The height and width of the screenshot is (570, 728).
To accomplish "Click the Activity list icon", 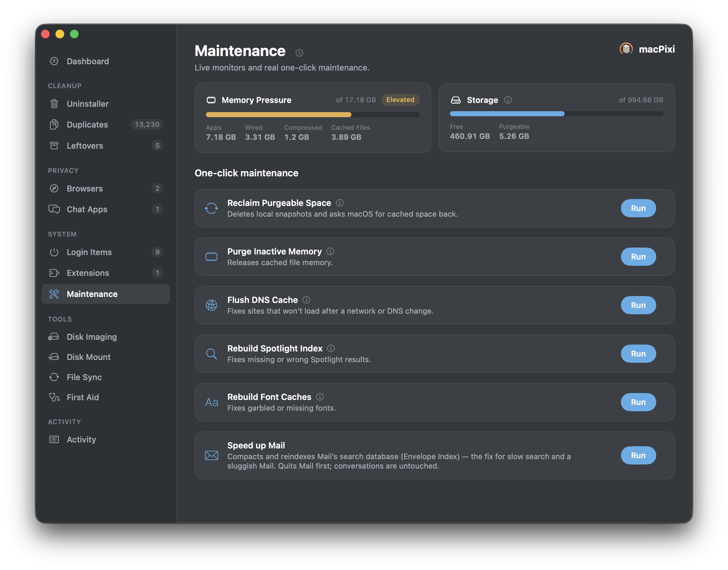I will [x=54, y=440].
